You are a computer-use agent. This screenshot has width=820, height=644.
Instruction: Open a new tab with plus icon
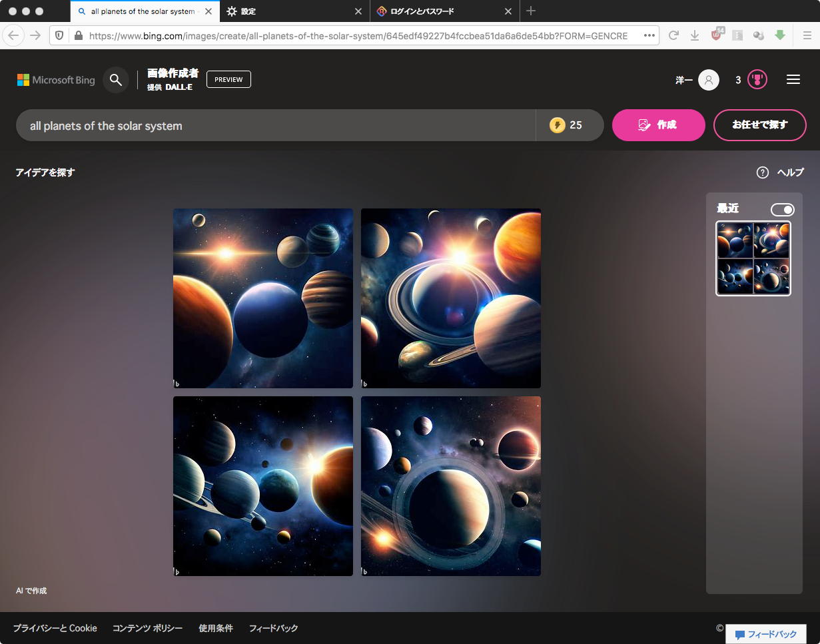[531, 11]
